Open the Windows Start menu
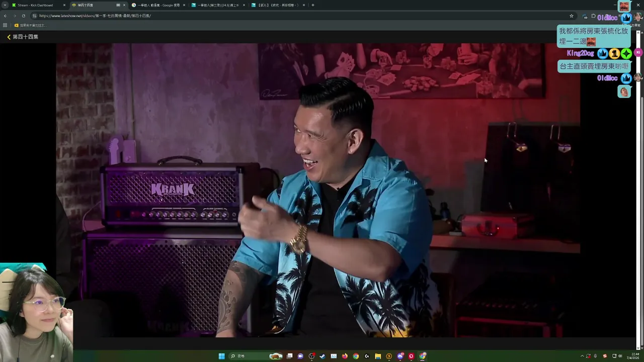Screen dimensions: 644x362 click(221, 356)
